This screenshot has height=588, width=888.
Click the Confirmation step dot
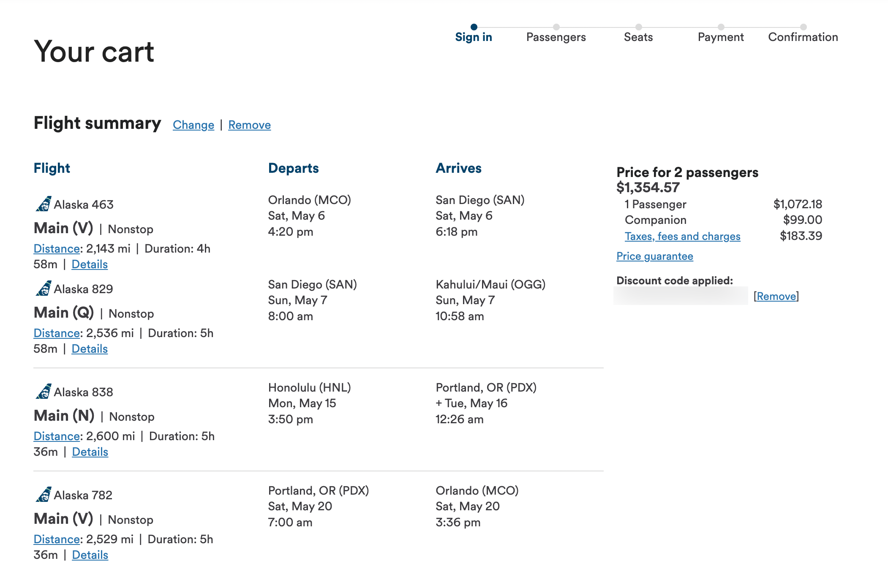[804, 27]
